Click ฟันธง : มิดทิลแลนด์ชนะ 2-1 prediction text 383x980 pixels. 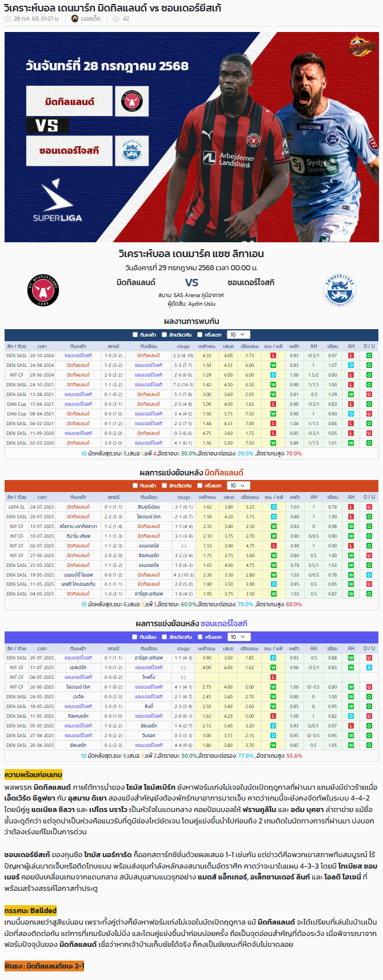(x=44, y=966)
